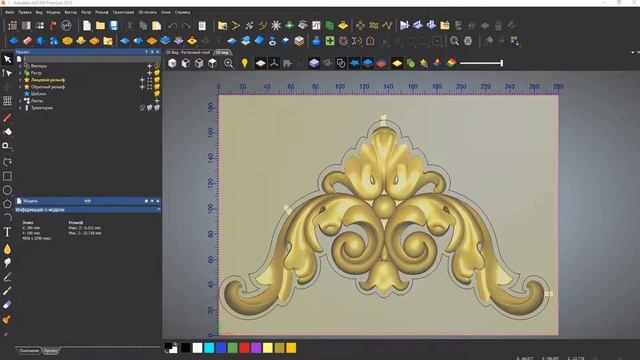This screenshot has width=640, height=360.
Task: Click the Redo arrow
Action: coord(186,26)
